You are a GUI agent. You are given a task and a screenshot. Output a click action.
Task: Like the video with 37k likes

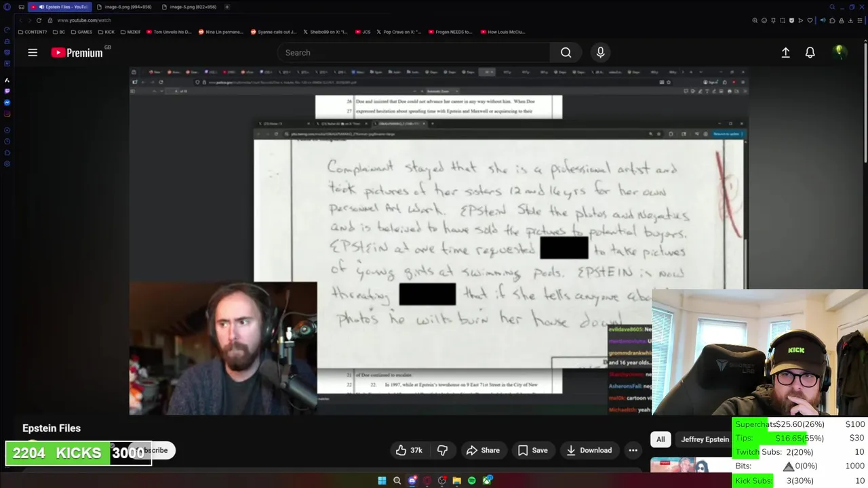click(x=408, y=450)
